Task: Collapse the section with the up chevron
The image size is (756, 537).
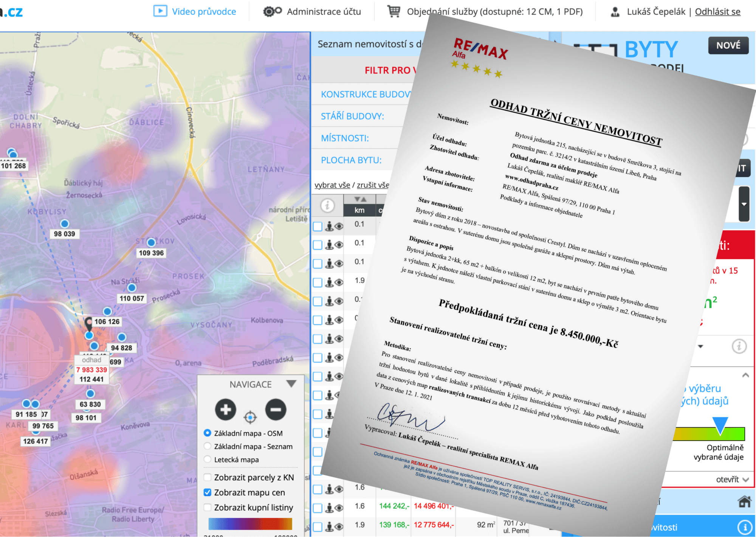Action: tap(745, 375)
